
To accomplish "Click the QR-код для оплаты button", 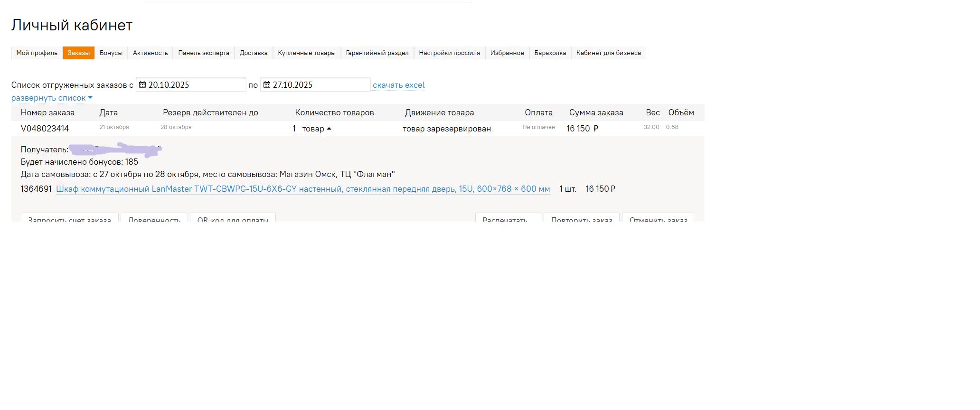I will pyautogui.click(x=233, y=218).
